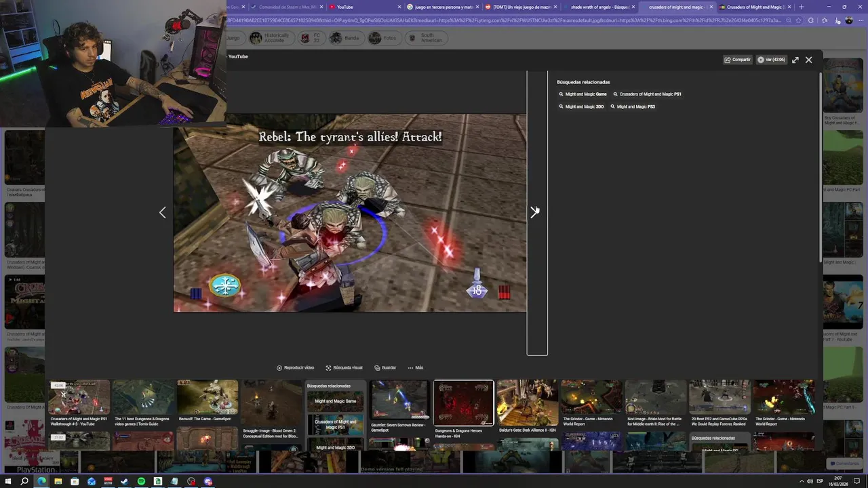Image resolution: width=868 pixels, height=488 pixels.
Task: Select the 'Fotos' filter chip
Action: tap(383, 38)
